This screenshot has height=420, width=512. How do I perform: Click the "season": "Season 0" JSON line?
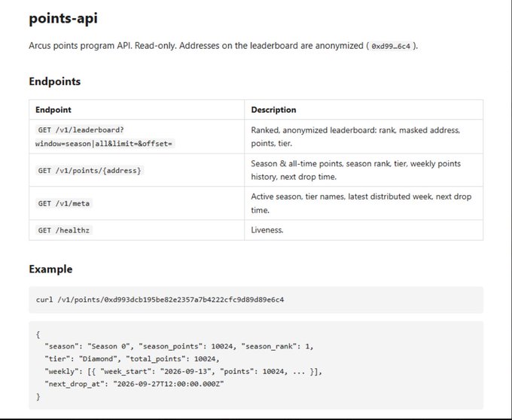179,346
